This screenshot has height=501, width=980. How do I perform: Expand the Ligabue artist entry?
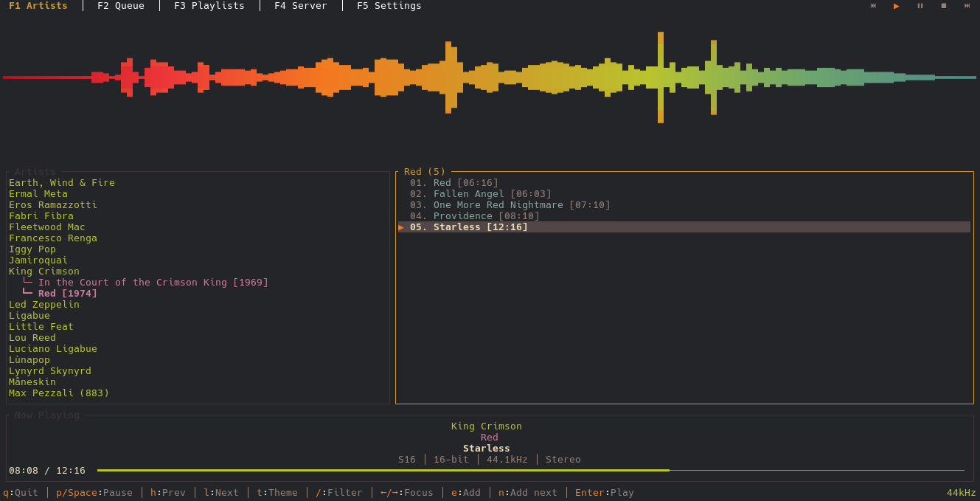[29, 316]
